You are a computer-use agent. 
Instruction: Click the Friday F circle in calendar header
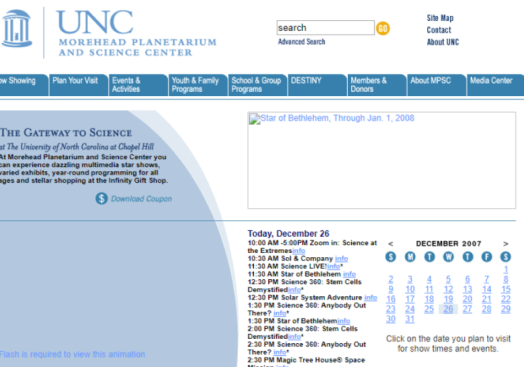(487, 257)
